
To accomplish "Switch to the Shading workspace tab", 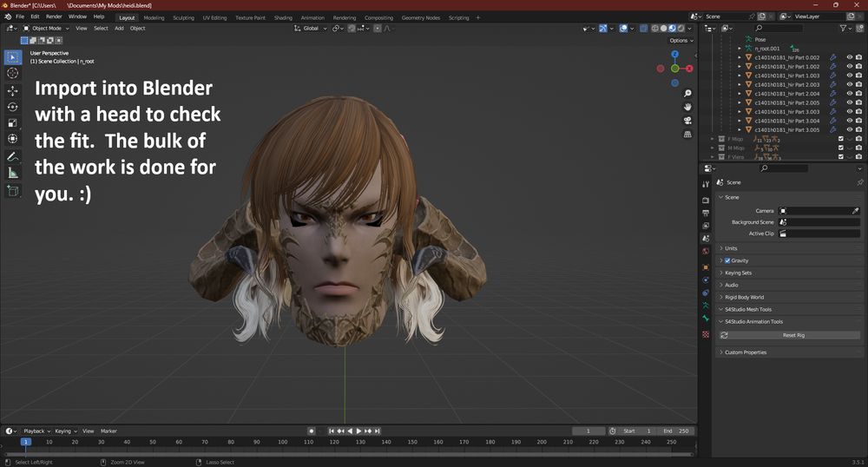I will 283,17.
